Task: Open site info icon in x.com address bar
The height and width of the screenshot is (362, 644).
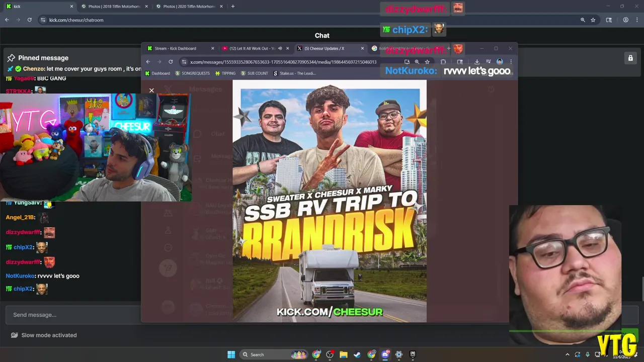Action: coord(184,62)
